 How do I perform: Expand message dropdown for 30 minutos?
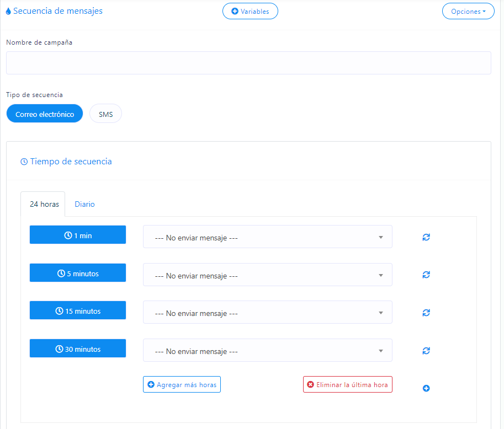267,350
